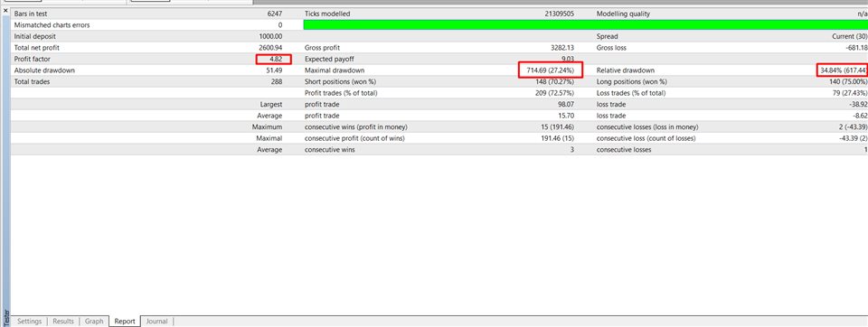Click the 'Maximum' row label
This screenshot has width=868, height=327.
268,127
